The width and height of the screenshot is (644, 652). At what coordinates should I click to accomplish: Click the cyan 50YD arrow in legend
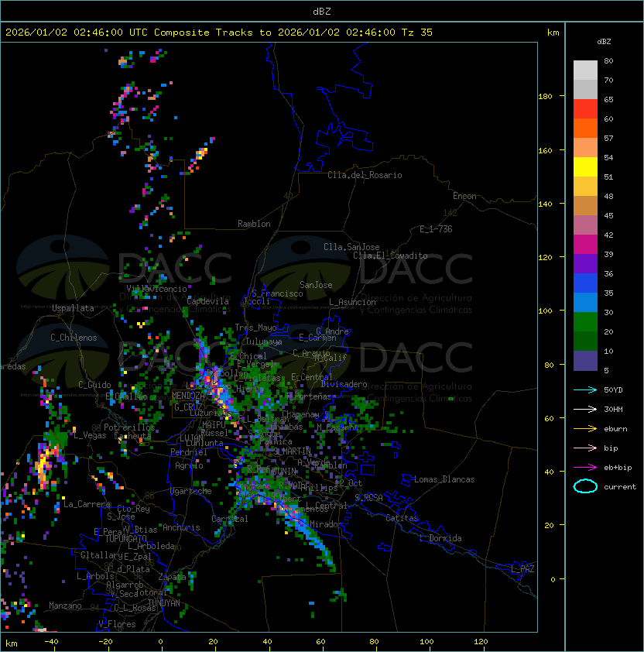pyautogui.click(x=585, y=390)
